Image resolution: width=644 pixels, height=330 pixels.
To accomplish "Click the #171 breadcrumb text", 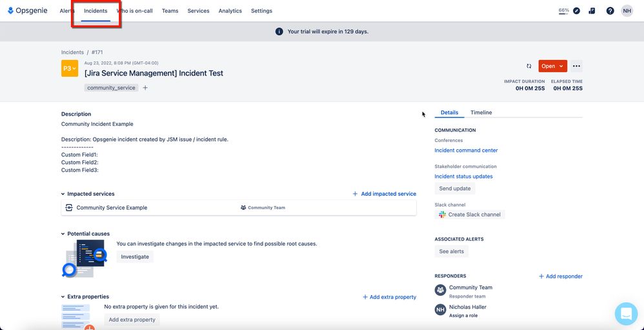I will (x=97, y=52).
